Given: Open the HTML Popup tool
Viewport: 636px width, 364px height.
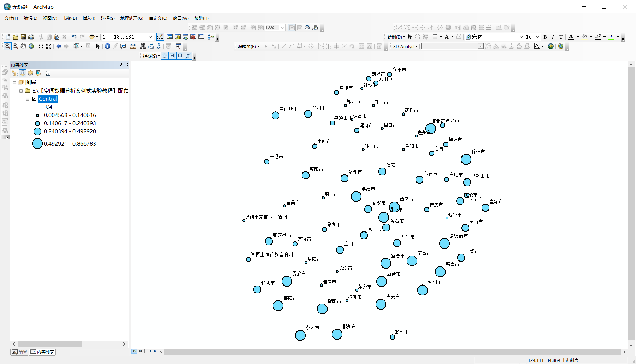Looking at the screenshot, I should coord(123,46).
